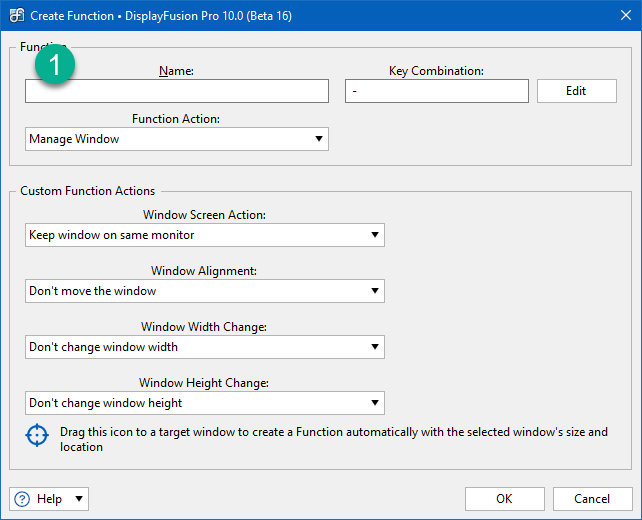Click the Key Combination text box

tap(437, 91)
